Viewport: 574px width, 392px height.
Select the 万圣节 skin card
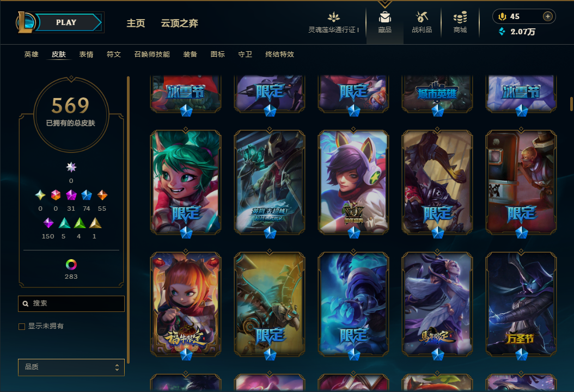click(521, 304)
